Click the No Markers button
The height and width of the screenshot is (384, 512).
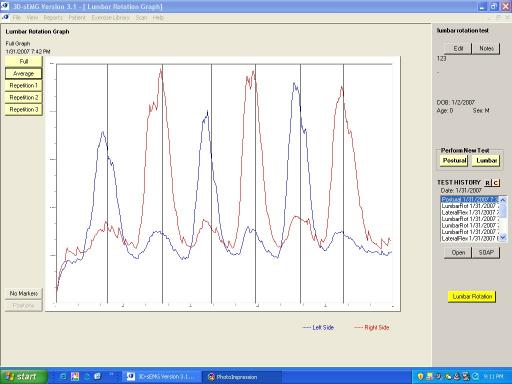click(x=24, y=293)
